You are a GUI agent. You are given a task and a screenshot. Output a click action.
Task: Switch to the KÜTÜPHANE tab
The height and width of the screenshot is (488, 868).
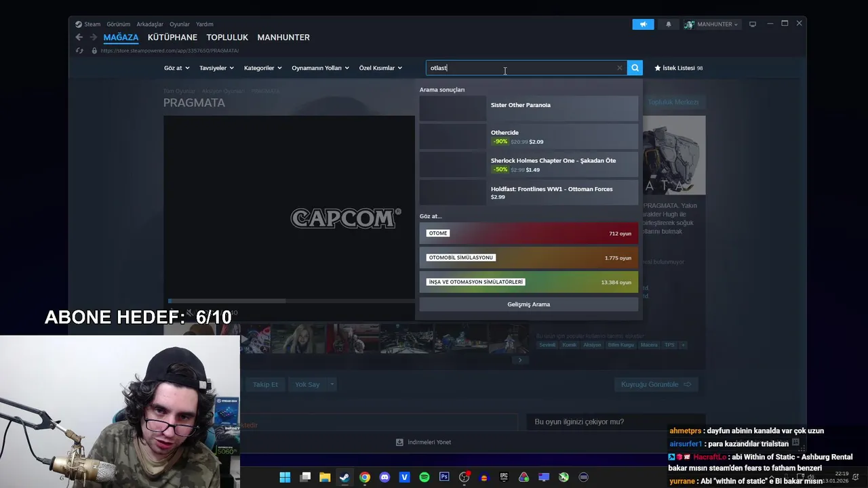pos(172,37)
